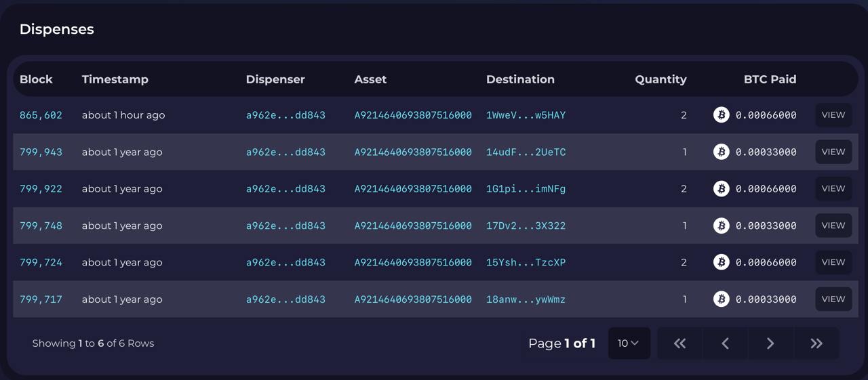Image resolution: width=868 pixels, height=380 pixels.
Task: Open destination address 1WweV...w5HAY
Action: point(526,115)
